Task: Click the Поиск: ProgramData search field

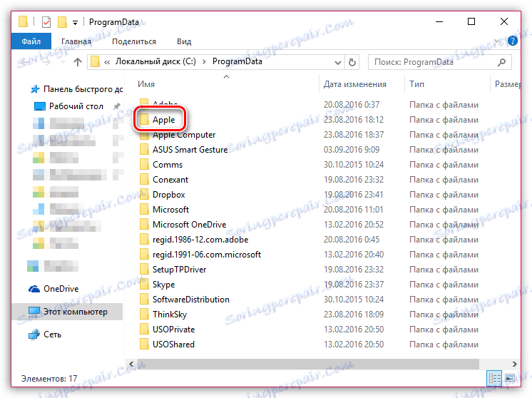Action: pos(439,62)
